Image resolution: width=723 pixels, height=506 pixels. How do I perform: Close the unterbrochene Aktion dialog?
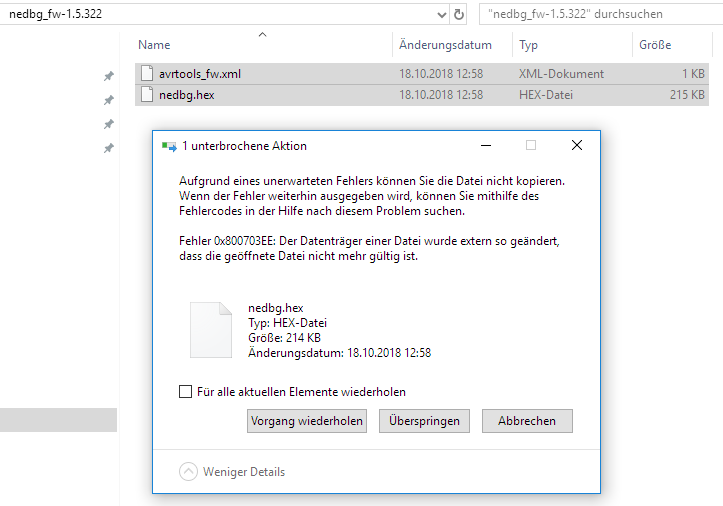576,145
